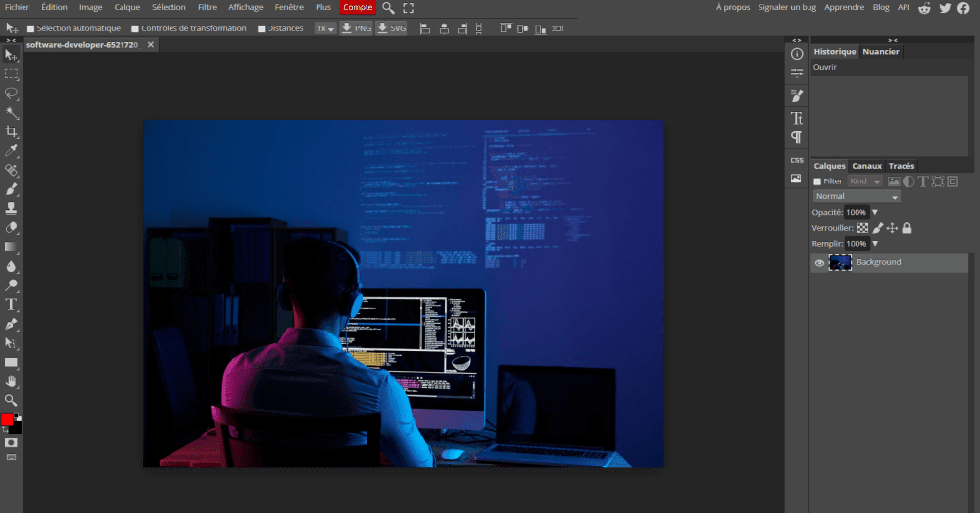Pick the Eyedropper tool
Viewport: 980px width, 513px height.
[12, 151]
